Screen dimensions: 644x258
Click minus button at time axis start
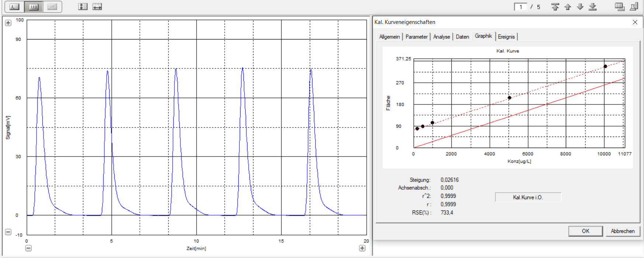(x=28, y=248)
